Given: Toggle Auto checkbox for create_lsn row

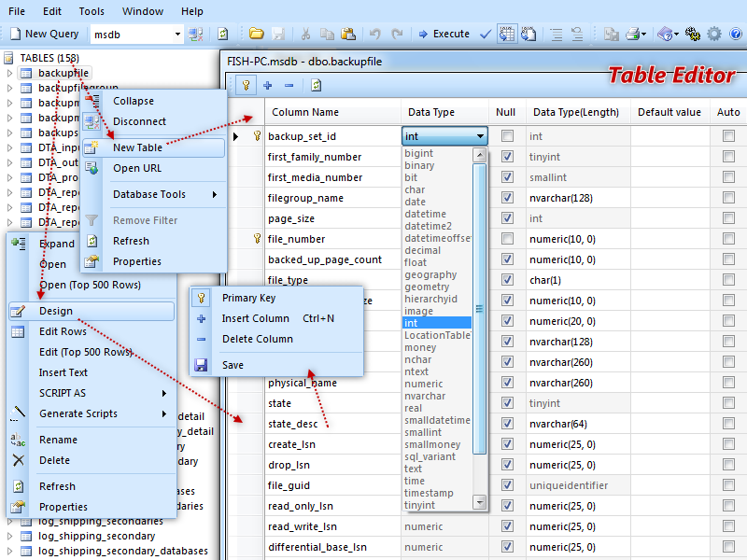Looking at the screenshot, I should [x=728, y=444].
